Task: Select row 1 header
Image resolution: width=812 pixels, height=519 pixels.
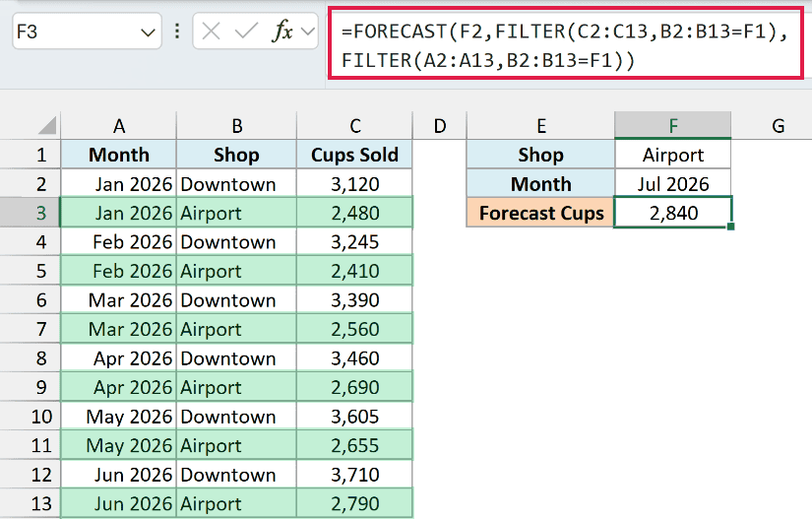Action: click(31, 155)
